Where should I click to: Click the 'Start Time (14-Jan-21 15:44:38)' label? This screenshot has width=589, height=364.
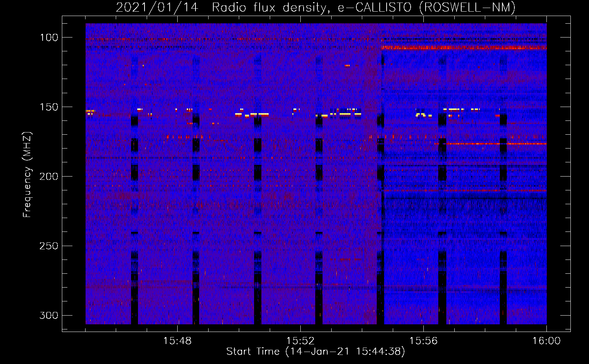click(316, 352)
